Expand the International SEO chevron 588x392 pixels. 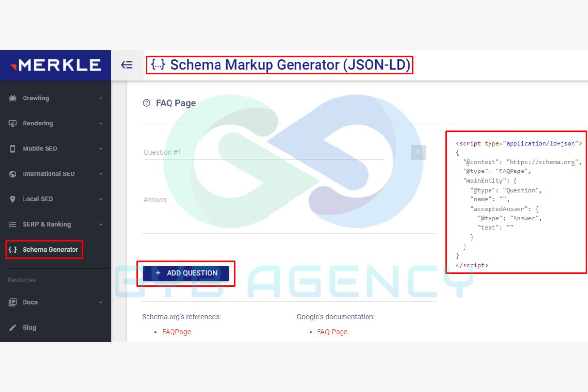tap(101, 174)
